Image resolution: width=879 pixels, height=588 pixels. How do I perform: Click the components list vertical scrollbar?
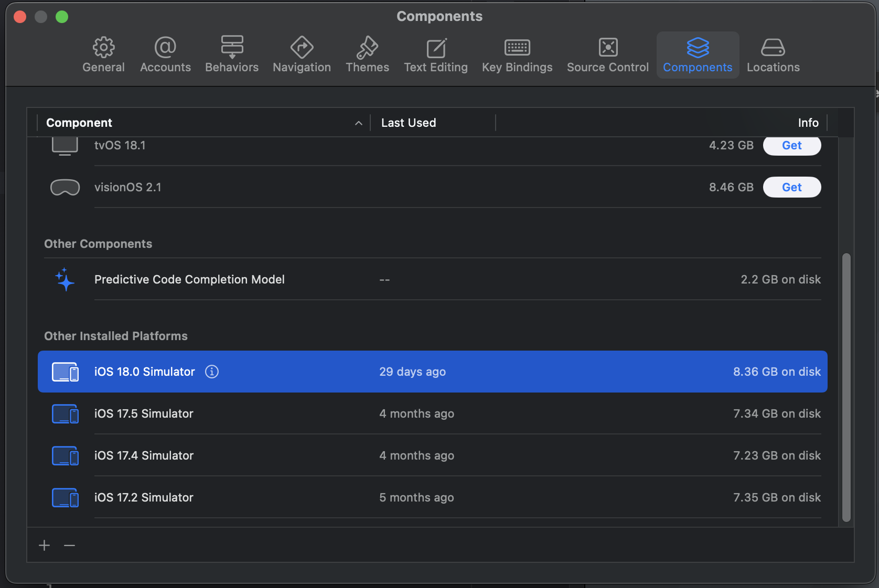click(846, 388)
